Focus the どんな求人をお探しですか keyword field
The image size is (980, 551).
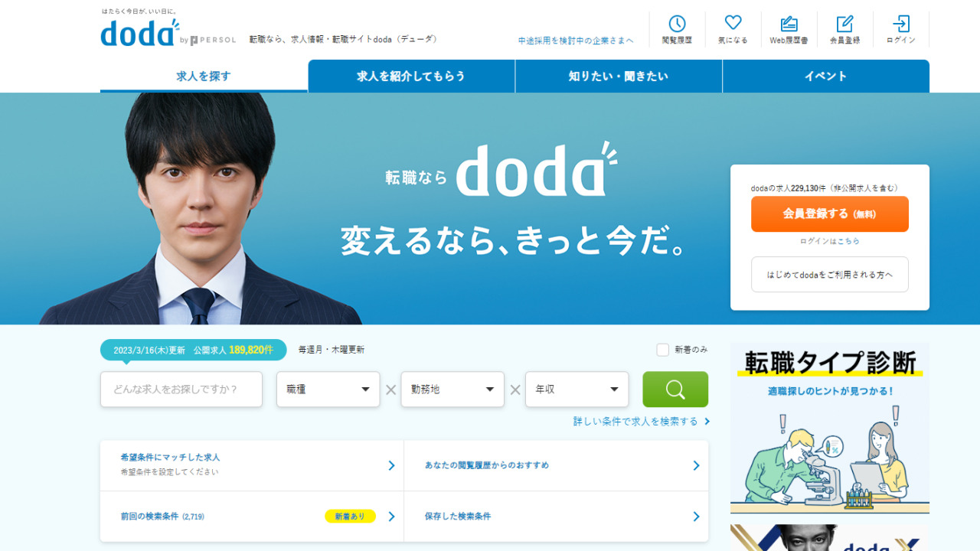point(181,390)
